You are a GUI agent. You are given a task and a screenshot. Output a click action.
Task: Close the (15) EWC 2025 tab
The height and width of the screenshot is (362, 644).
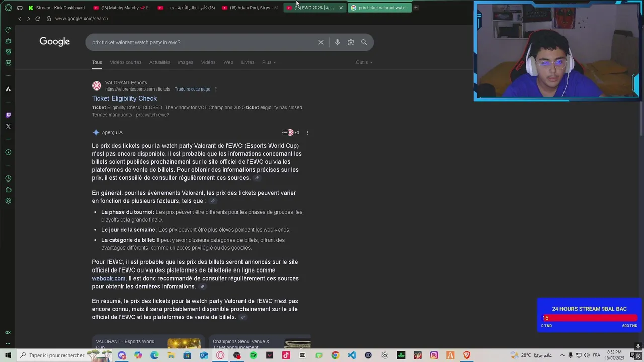tap(341, 8)
